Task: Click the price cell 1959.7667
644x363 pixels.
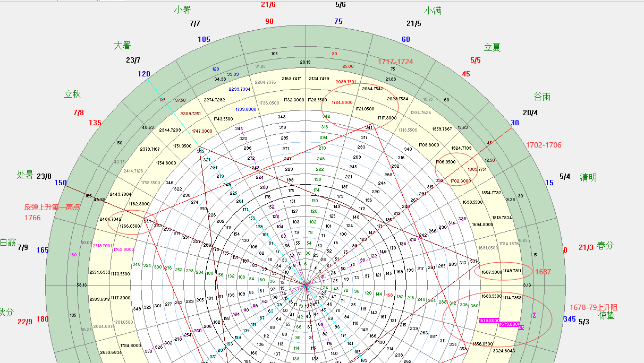Action: (x=442, y=129)
